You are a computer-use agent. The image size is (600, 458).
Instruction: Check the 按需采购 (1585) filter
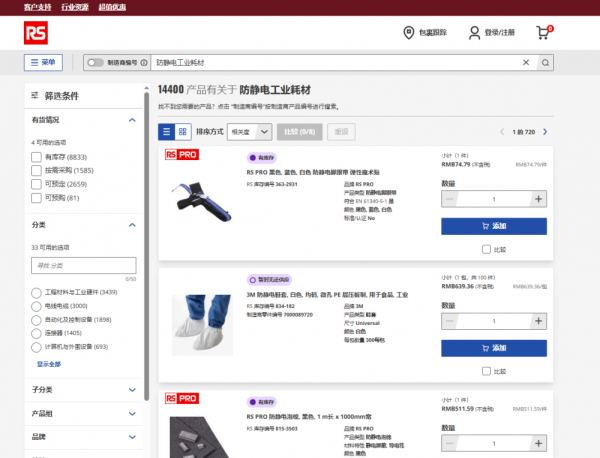[x=36, y=170]
